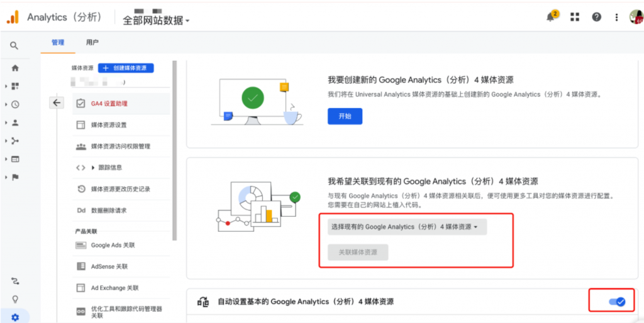Select GA4 设置助理 in property menu
This screenshot has height=323, width=644.
pyautogui.click(x=109, y=104)
